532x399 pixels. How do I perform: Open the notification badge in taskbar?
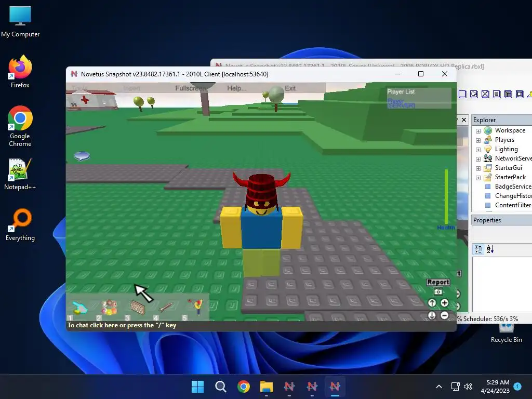(517, 387)
